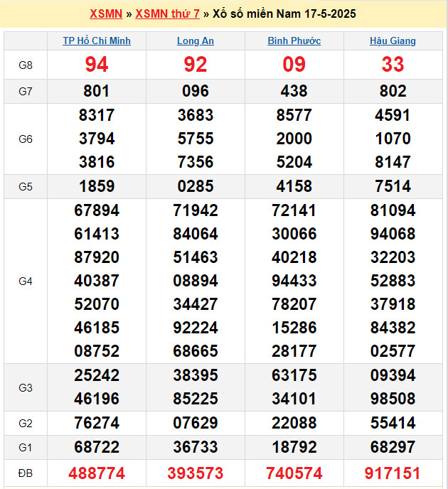Click G5 number 4158
Screen dimensions: 448x489
tap(294, 186)
